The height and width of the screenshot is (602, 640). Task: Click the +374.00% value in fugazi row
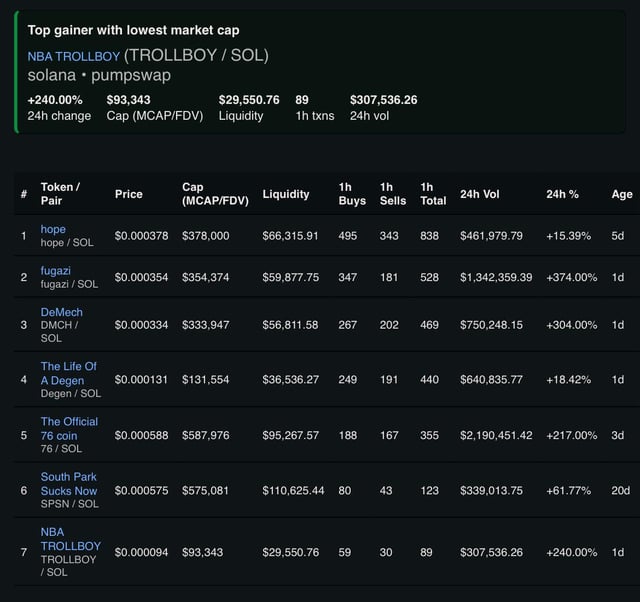pos(571,277)
